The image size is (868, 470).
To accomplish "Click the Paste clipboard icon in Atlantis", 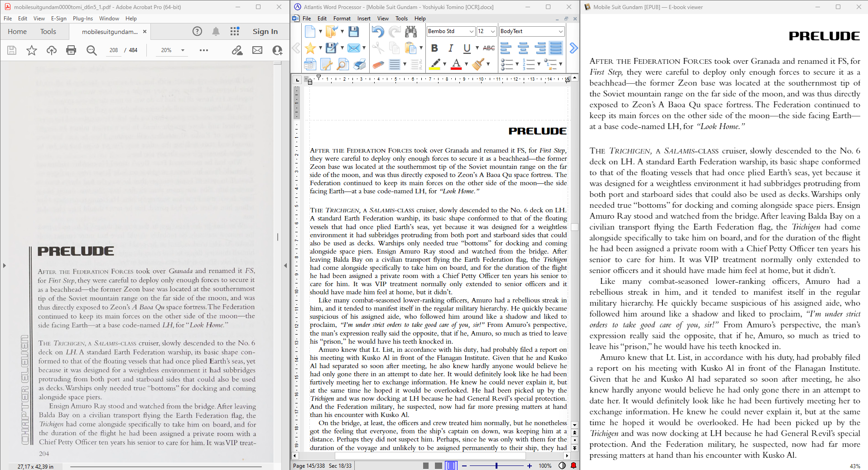I will [x=410, y=48].
